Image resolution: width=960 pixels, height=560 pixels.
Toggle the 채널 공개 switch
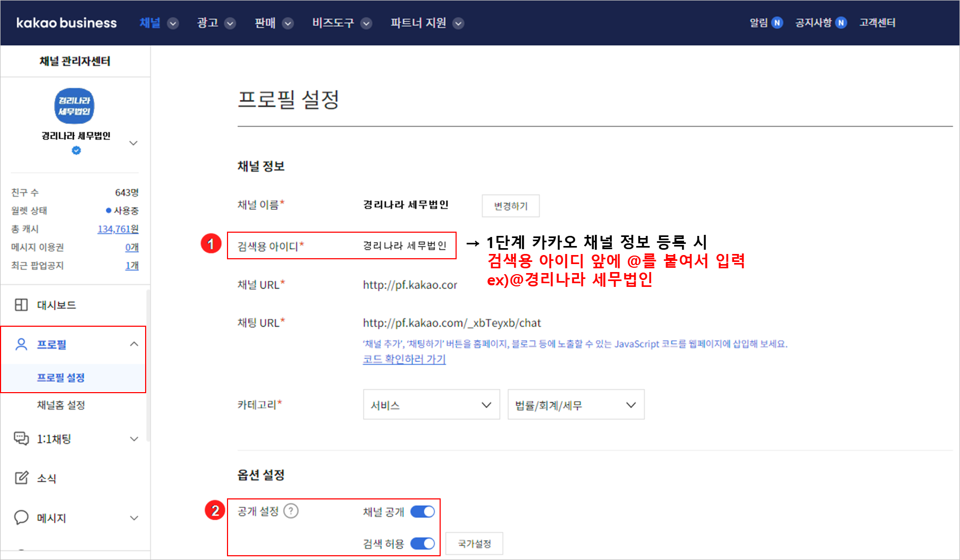click(x=423, y=512)
